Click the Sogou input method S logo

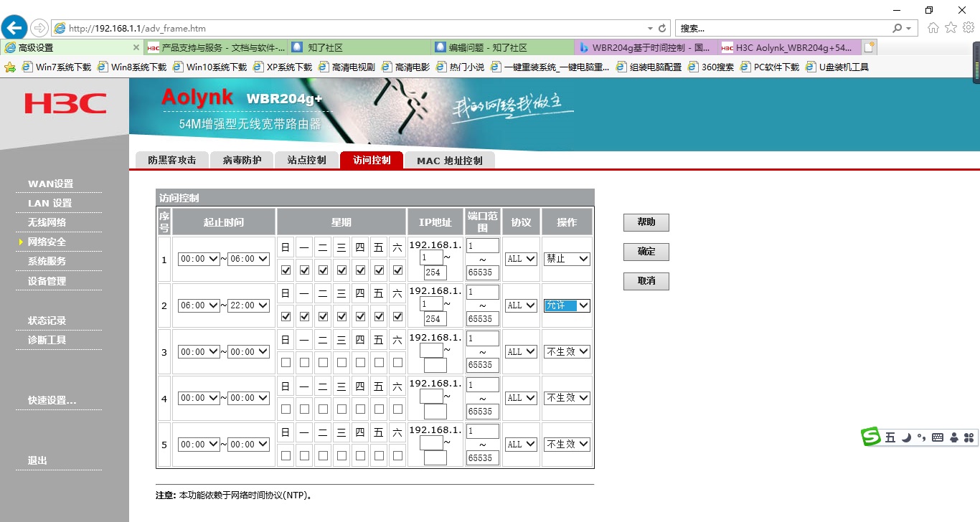pos(871,437)
